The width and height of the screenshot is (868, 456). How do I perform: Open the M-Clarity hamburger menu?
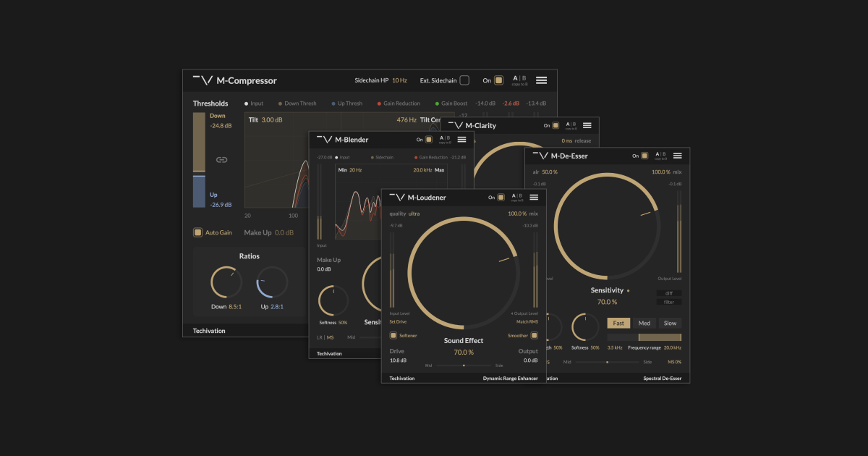coord(587,124)
